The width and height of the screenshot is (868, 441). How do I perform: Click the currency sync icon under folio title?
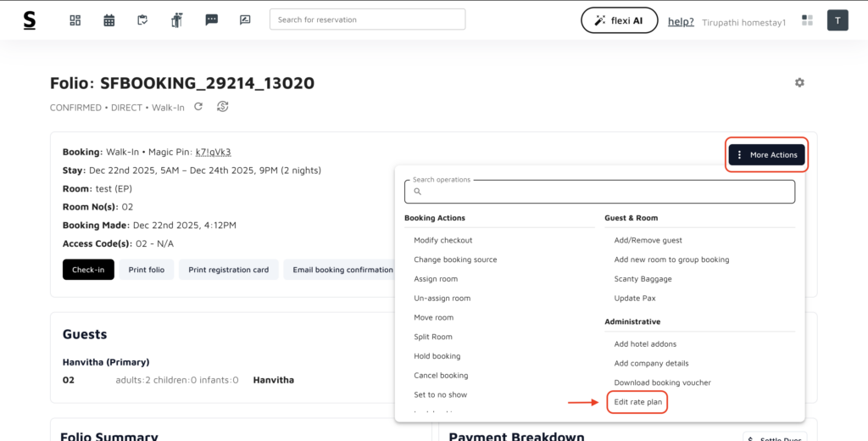pos(223,107)
